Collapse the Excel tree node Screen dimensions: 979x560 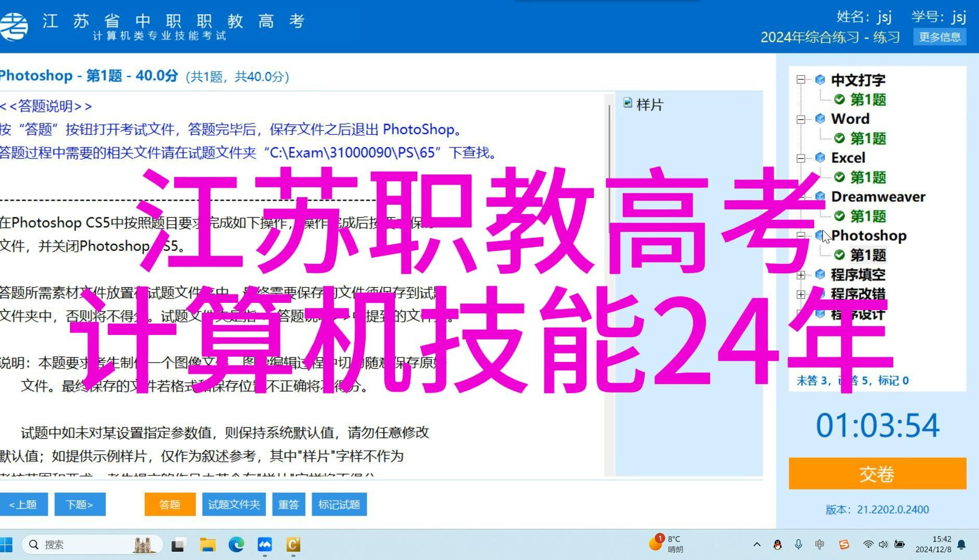coord(801,158)
